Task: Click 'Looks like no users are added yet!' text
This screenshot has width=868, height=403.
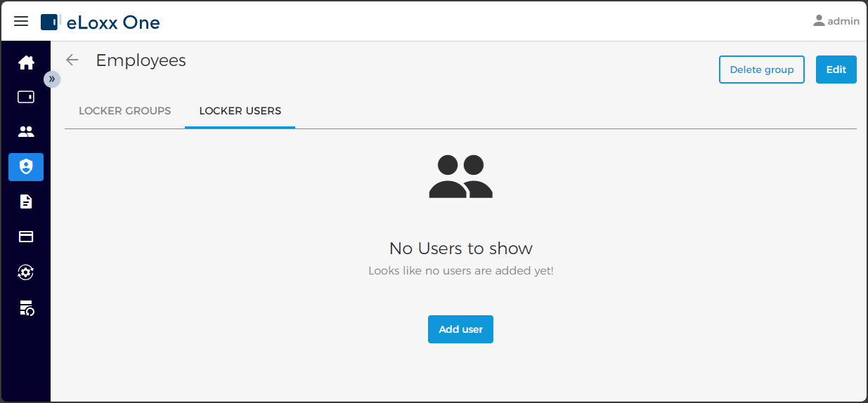Action: click(x=461, y=270)
